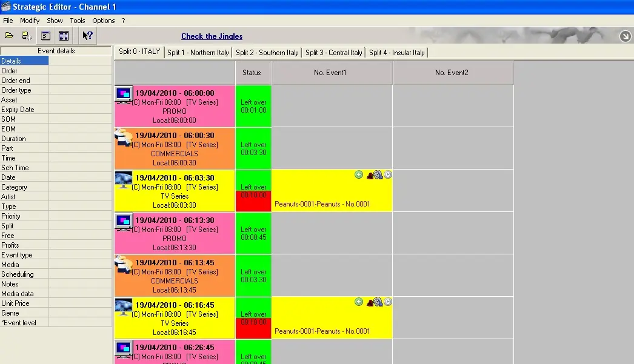Switch to Split 1 - Northern Italy tab
The width and height of the screenshot is (634, 364).
198,53
